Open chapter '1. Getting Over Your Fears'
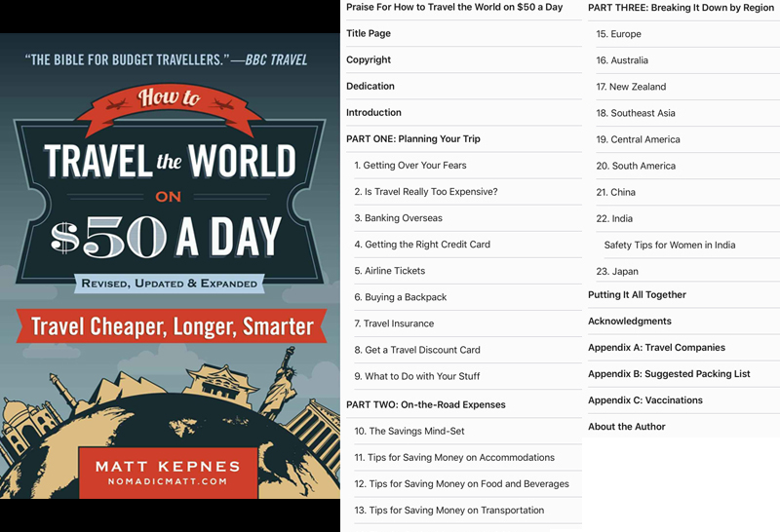780x532 pixels. pos(468,165)
